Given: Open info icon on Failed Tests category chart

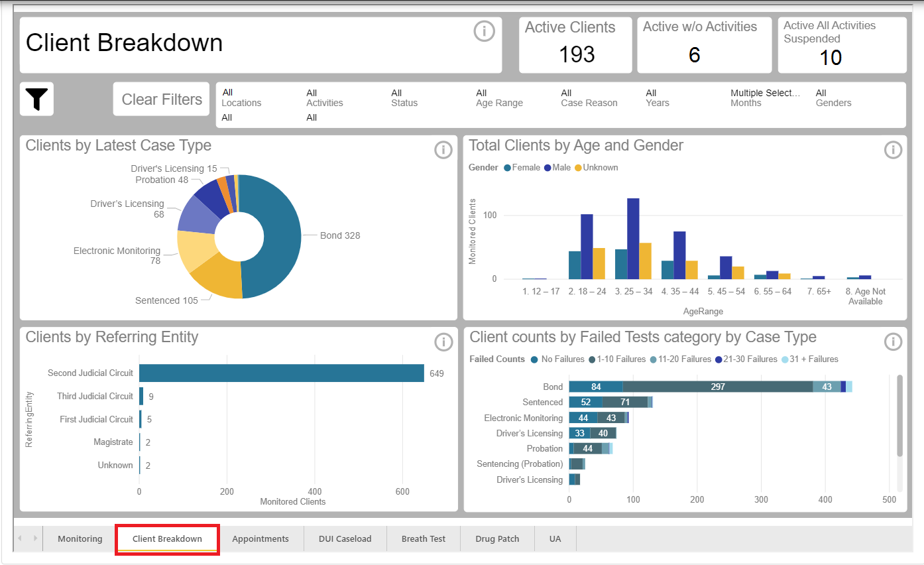Looking at the screenshot, I should click(x=893, y=342).
